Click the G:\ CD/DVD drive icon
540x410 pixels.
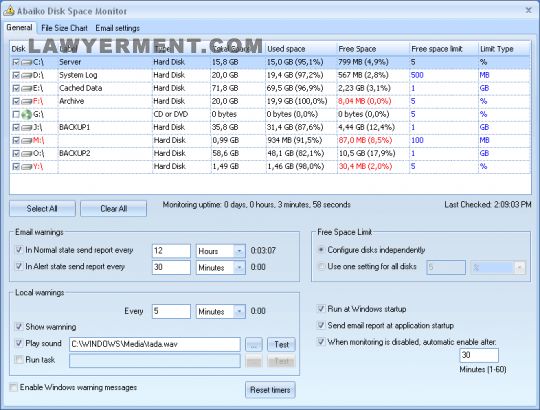(x=27, y=114)
